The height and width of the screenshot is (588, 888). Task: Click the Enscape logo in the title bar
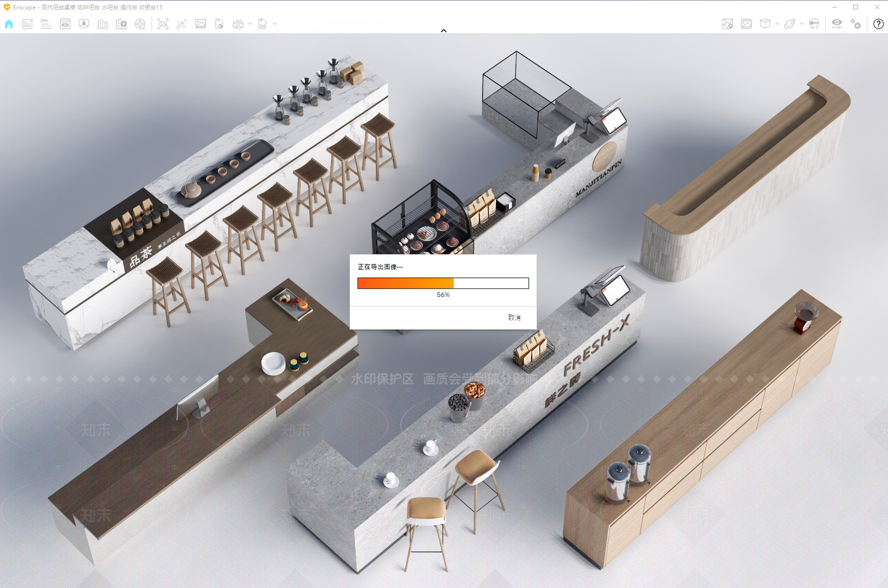[x=7, y=7]
